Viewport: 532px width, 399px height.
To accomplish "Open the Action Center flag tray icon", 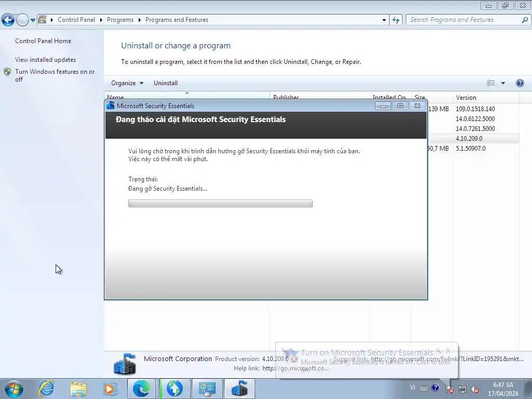I will (450, 389).
